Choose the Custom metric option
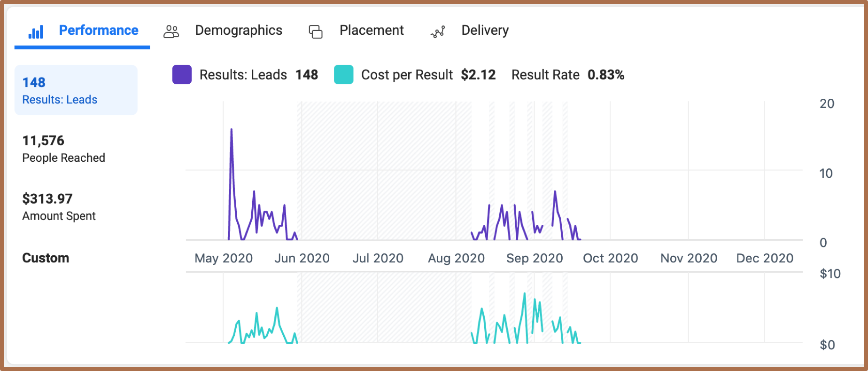The width and height of the screenshot is (868, 371). pyautogui.click(x=46, y=258)
